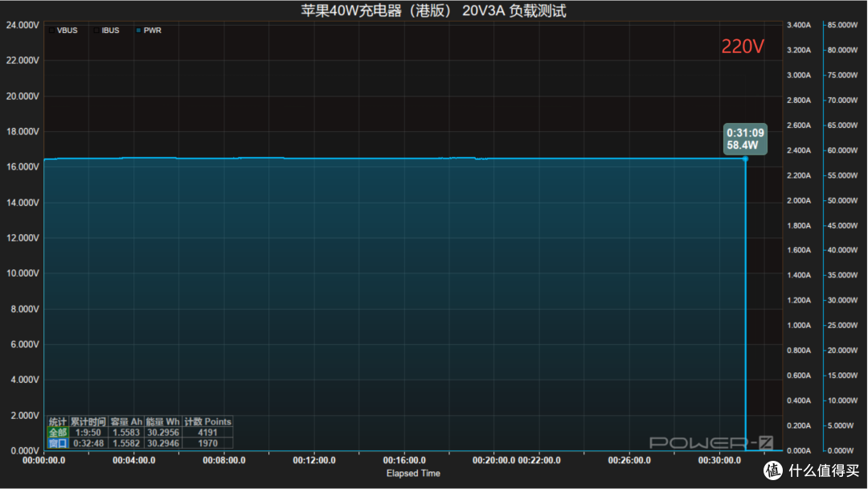Viewport: 868px width, 489px height.
Task: Click the red 220V label
Action: [743, 47]
